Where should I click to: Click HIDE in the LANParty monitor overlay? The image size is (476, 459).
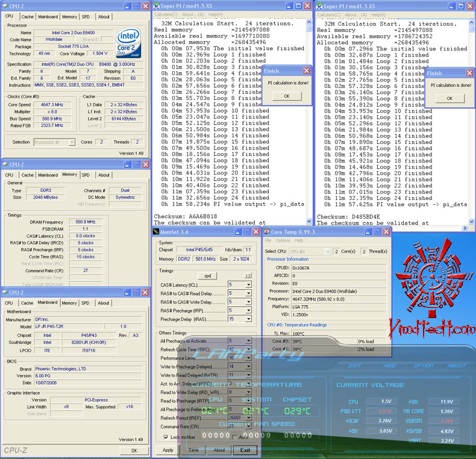click(389, 366)
